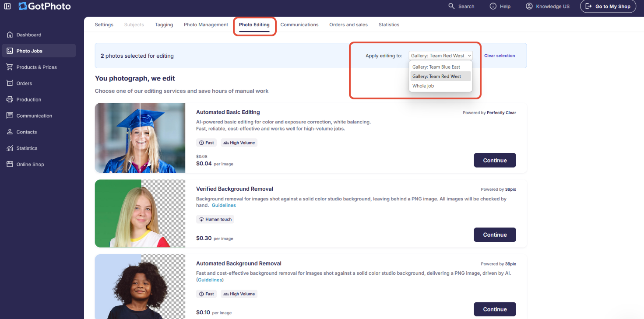Open the Orders and sales tab
644x319 pixels.
[x=348, y=25]
